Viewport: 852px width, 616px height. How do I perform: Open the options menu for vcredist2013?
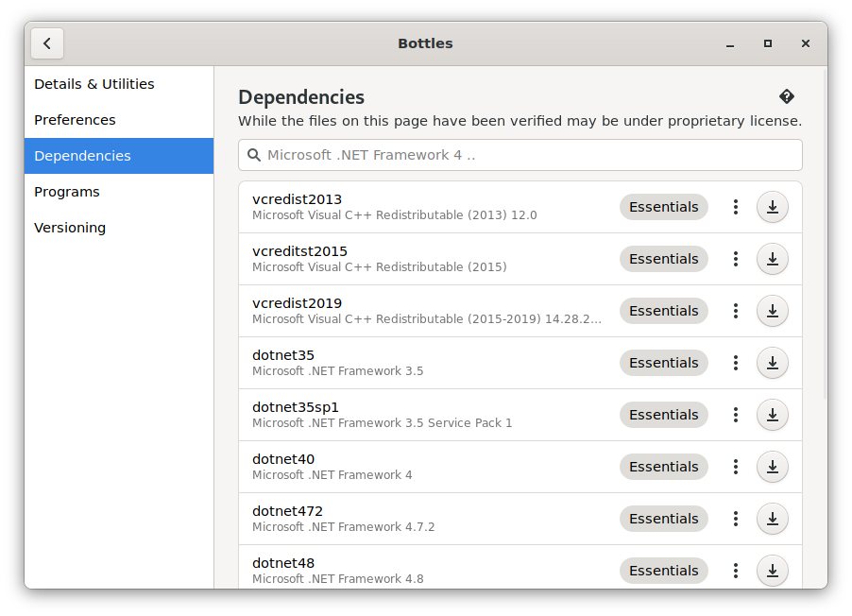[x=735, y=206]
